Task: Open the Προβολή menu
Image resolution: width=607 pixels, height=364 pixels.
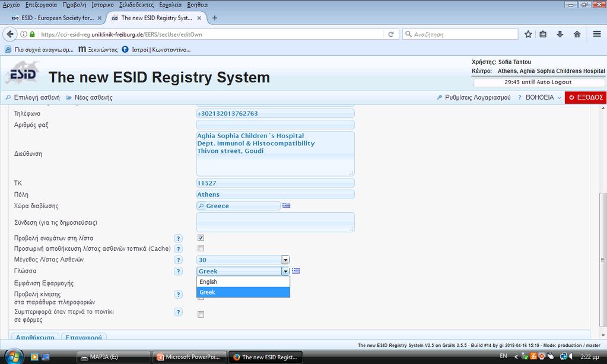Action: 74,5
